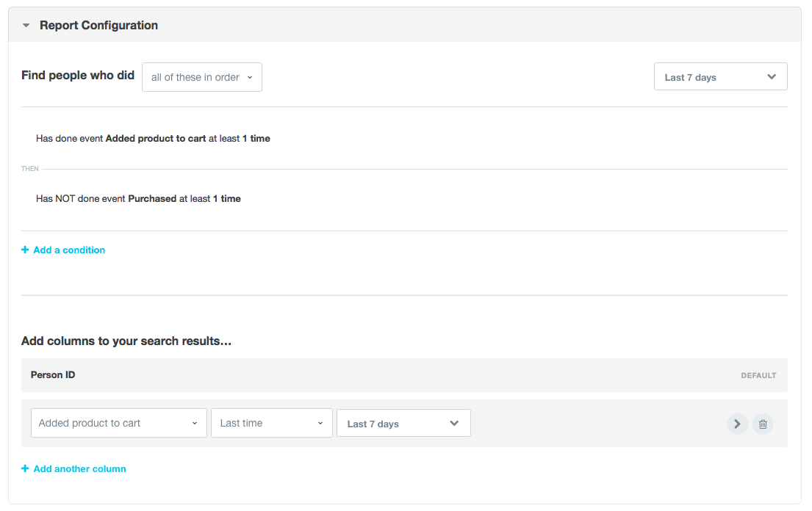Click the plus icon beside Add a condition
This screenshot has height=511, width=812.
(25, 250)
